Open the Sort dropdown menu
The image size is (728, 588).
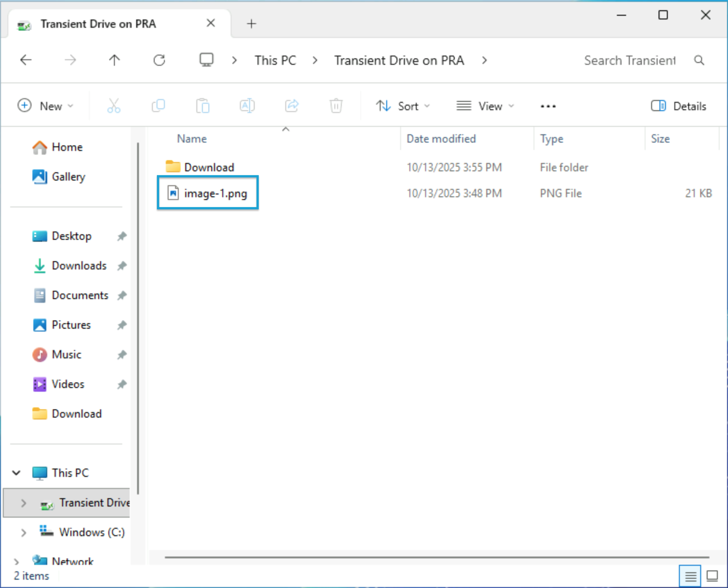402,106
